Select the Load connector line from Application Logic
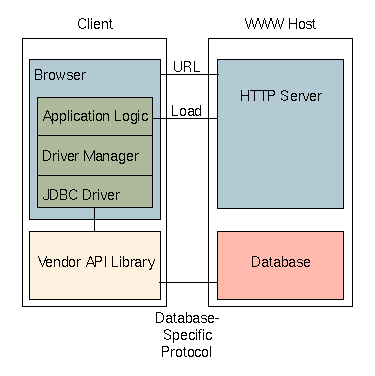Viewport: 375px width, 376px height. [x=185, y=118]
